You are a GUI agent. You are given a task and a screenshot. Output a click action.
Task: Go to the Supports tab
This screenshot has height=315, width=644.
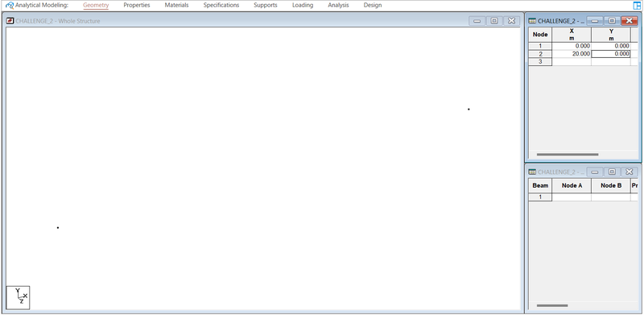click(x=266, y=6)
